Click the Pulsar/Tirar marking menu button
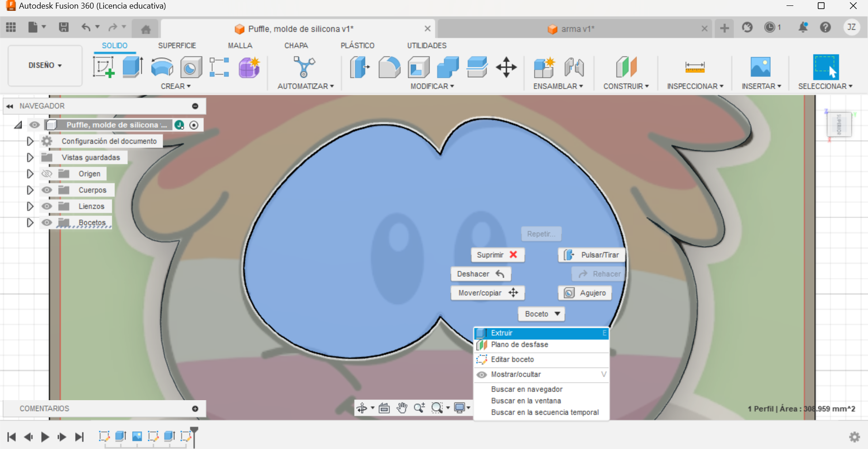 (591, 255)
